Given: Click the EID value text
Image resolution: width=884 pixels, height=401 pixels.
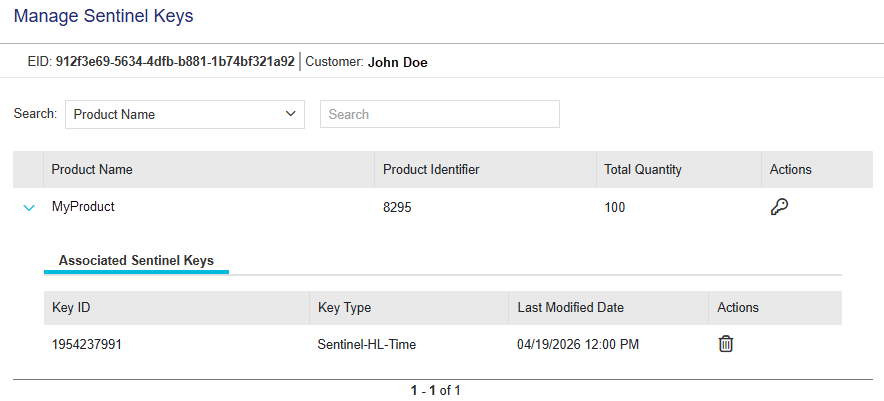Looking at the screenshot, I should 175,62.
